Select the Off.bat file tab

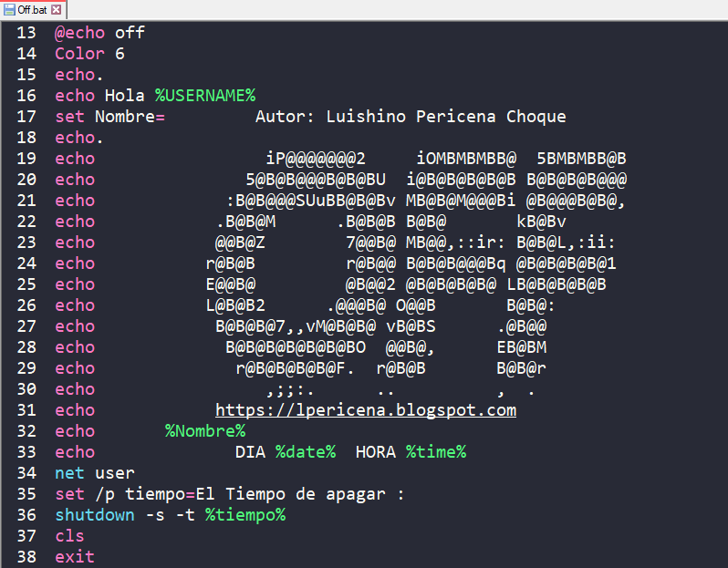34,9
